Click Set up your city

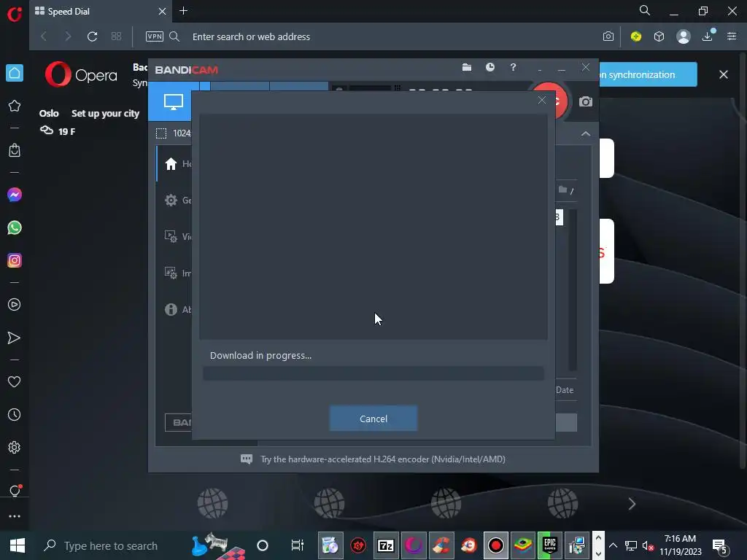click(x=105, y=113)
